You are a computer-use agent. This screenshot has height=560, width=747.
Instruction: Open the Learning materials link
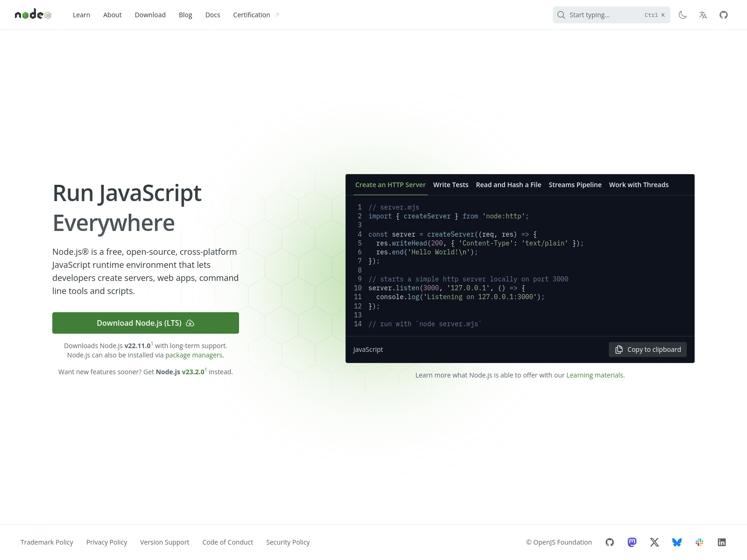click(595, 375)
